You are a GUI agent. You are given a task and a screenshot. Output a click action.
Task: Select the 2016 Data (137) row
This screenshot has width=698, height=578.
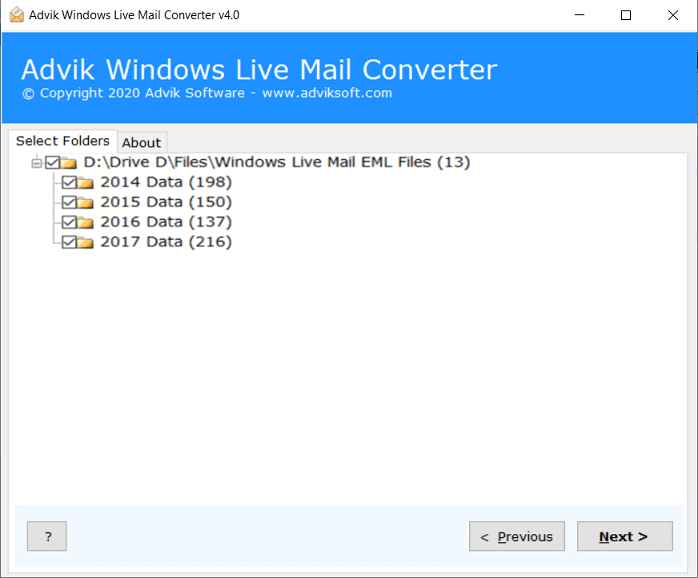coord(166,222)
